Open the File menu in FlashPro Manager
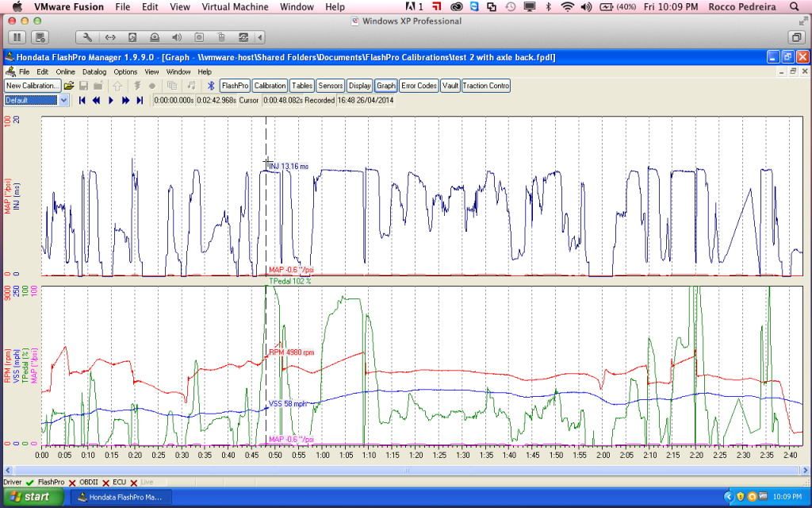Image resolution: width=812 pixels, height=508 pixels. click(x=25, y=72)
